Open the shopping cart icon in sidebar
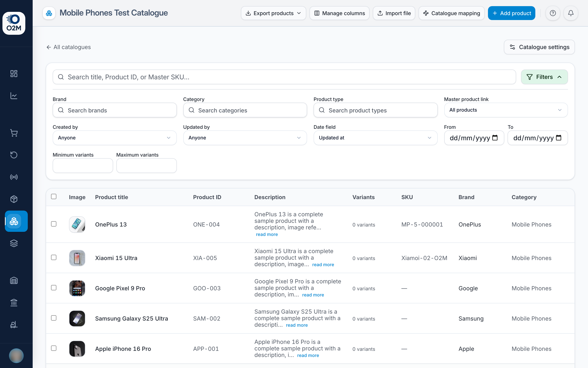 click(14, 133)
